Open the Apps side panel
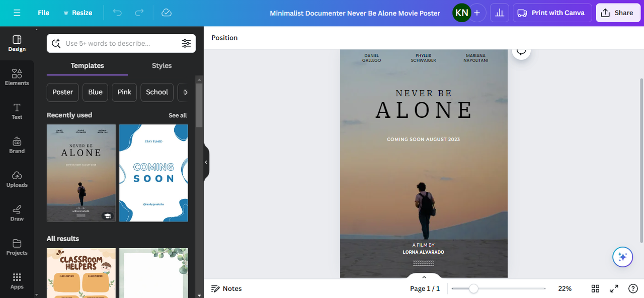This screenshot has width=644, height=298. pyautogui.click(x=17, y=281)
